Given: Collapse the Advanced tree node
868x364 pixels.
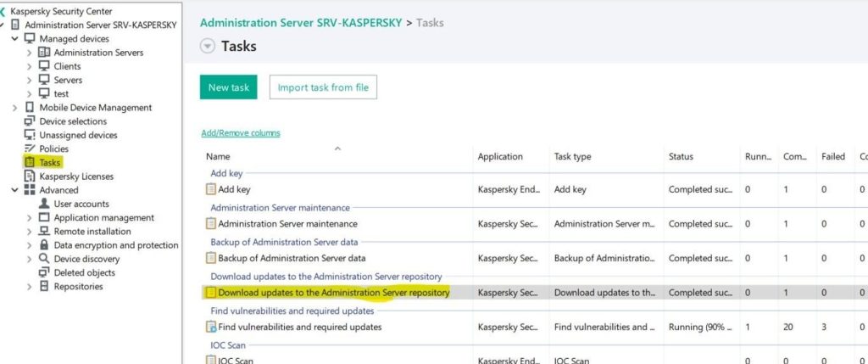Looking at the screenshot, I should click(x=15, y=190).
